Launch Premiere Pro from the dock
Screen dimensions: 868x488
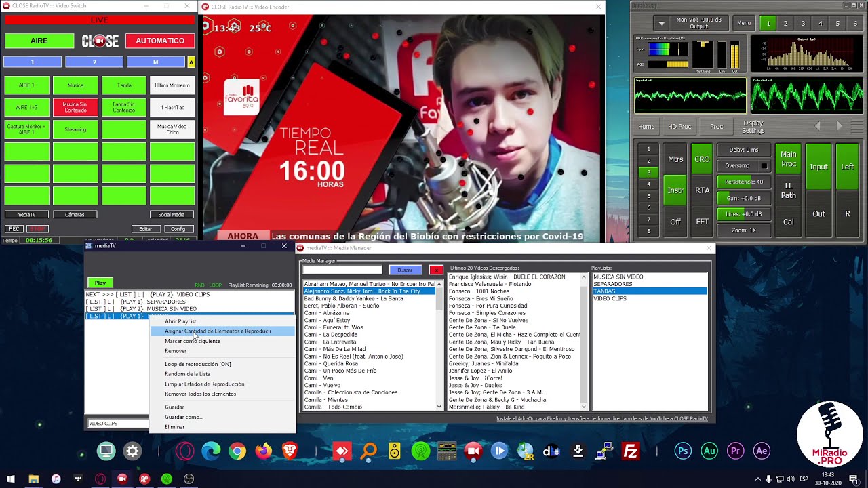tap(735, 451)
